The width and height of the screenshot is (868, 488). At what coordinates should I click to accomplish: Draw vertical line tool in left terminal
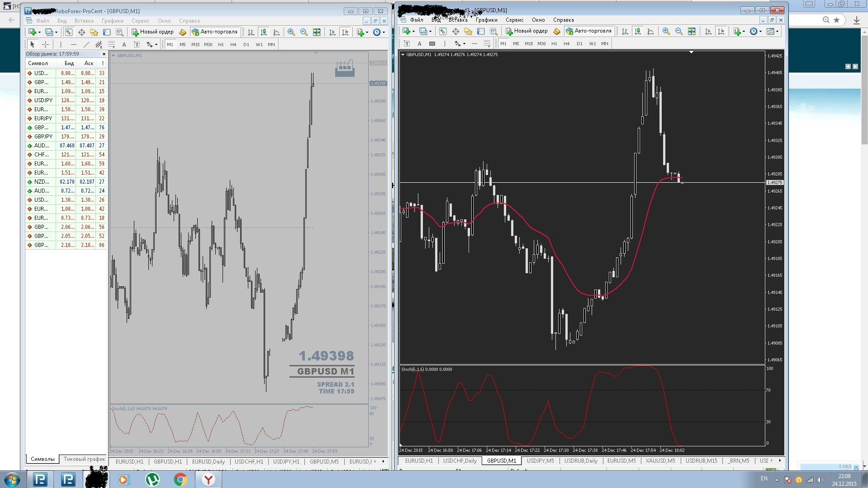pos(61,44)
